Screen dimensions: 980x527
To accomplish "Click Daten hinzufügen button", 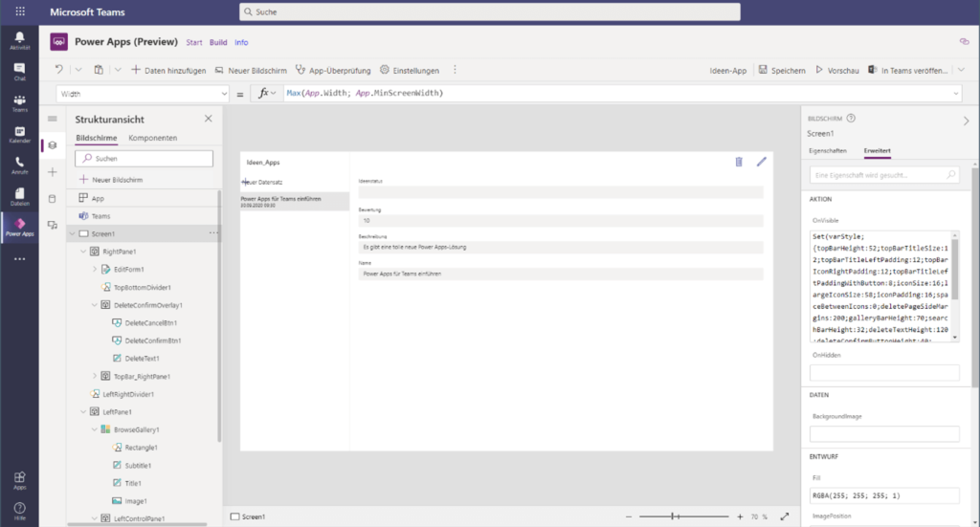I will click(x=168, y=71).
